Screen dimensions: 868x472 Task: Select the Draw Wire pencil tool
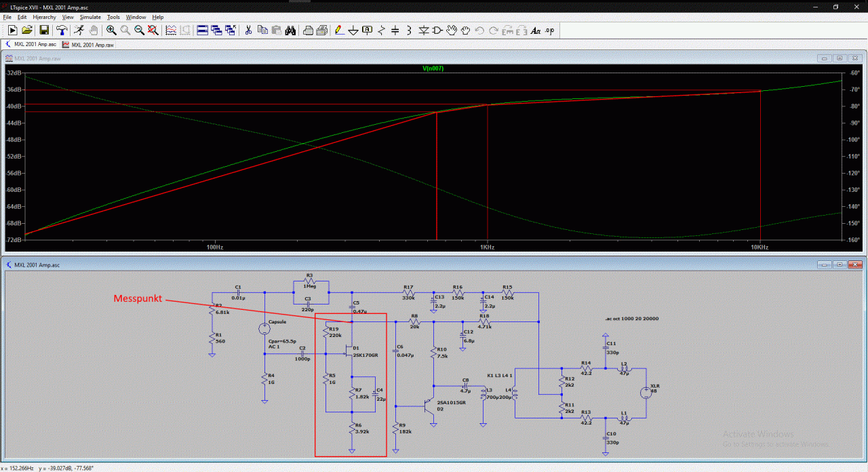coord(339,31)
